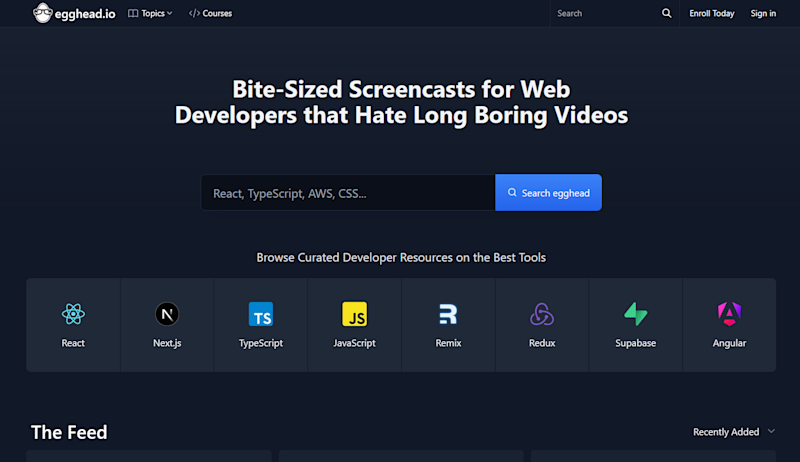Click Browse Curated Developer Resources text
Image resolution: width=800 pixels, height=462 pixels.
401,258
